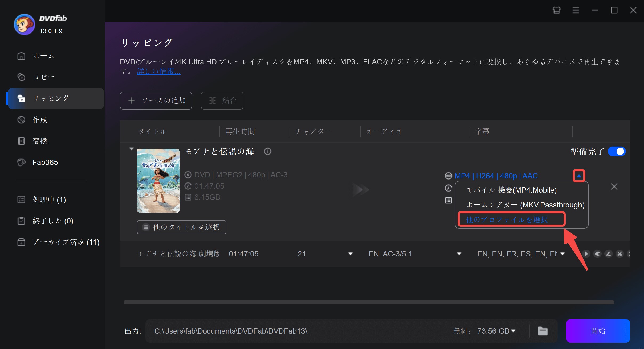Image resolution: width=644 pixels, height=349 pixels.
Task: Expand the chapter dropdown showing 21
Action: 350,254
